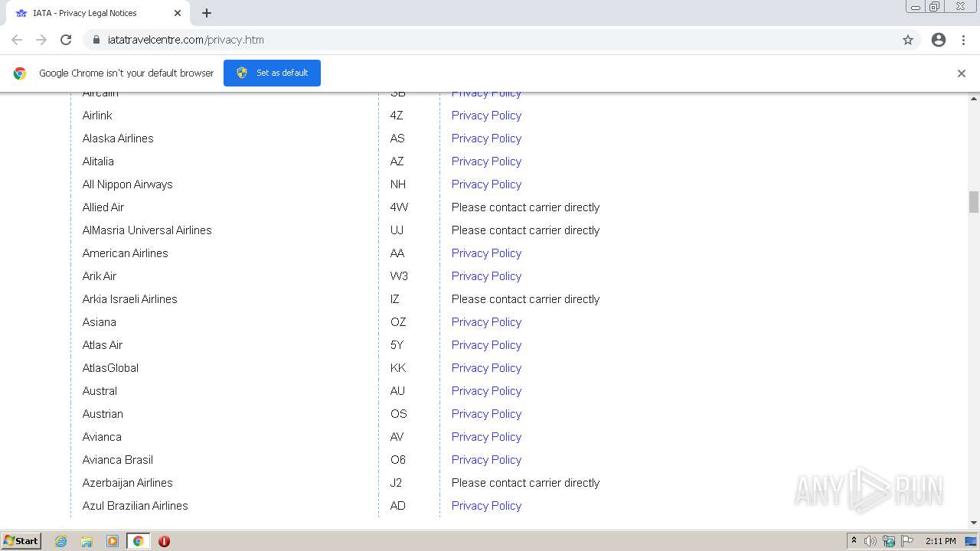Open Asiana Privacy Policy link
This screenshot has height=551, width=980.
[x=486, y=322]
